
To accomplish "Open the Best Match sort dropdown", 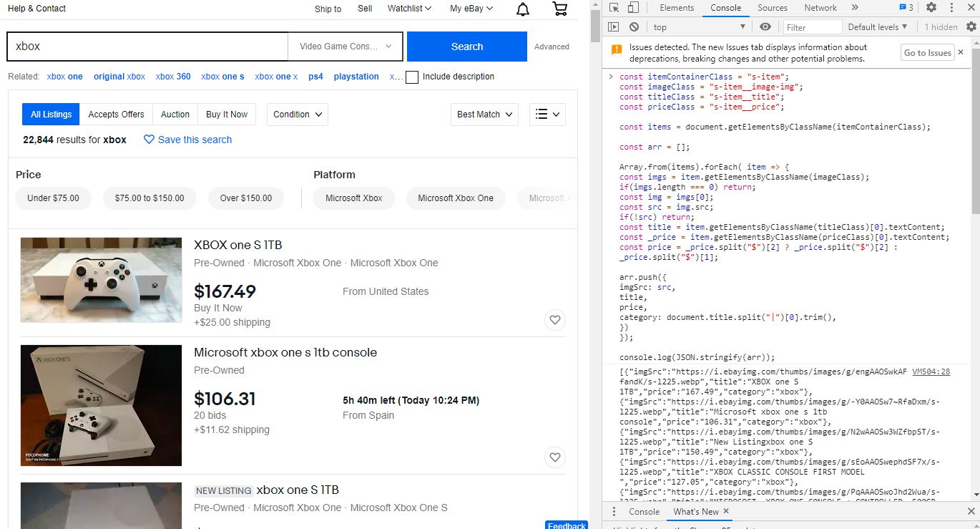I will 484,114.
